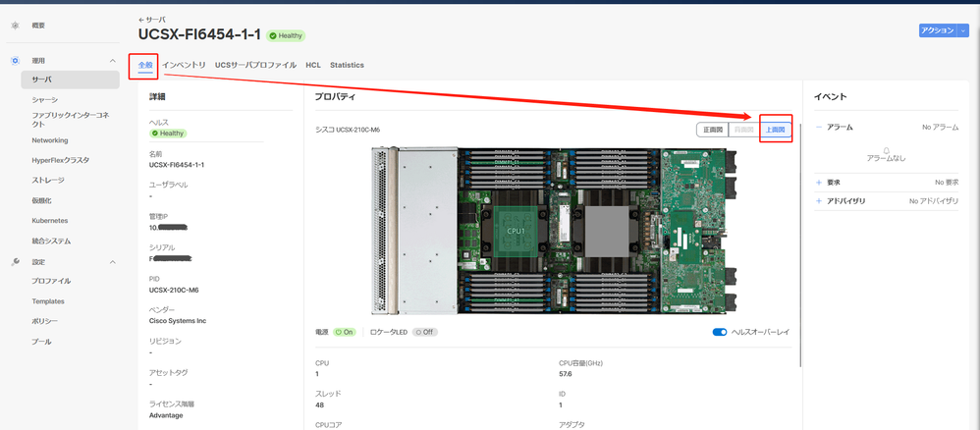Click the No アドバイザリ count text
The height and width of the screenshot is (430, 980).
(934, 200)
